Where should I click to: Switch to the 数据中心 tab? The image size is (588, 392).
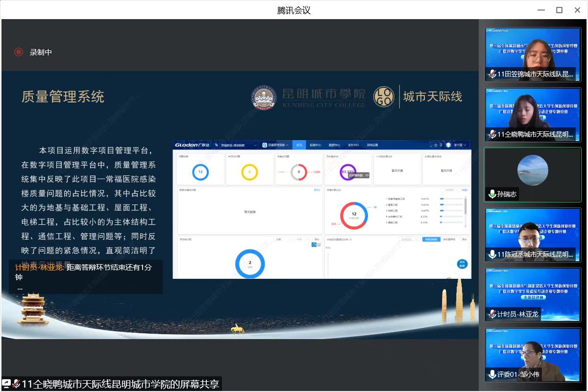(334, 145)
